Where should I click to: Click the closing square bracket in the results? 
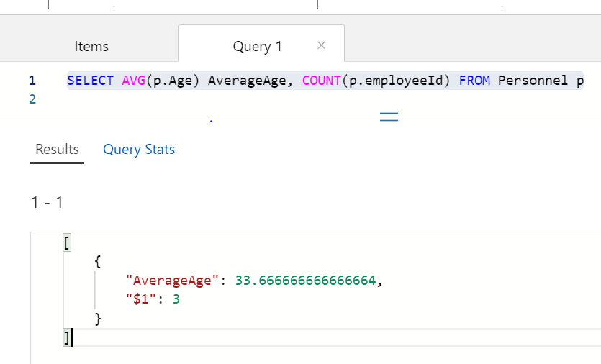pos(66,337)
